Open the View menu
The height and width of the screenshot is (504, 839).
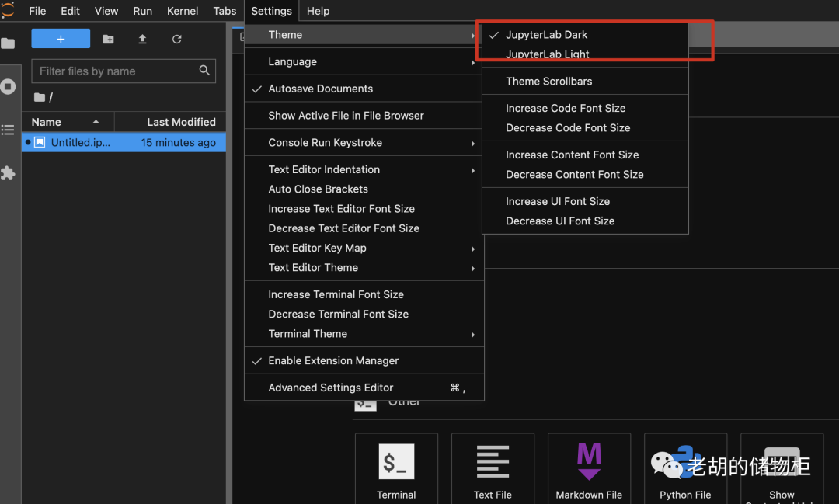(106, 11)
